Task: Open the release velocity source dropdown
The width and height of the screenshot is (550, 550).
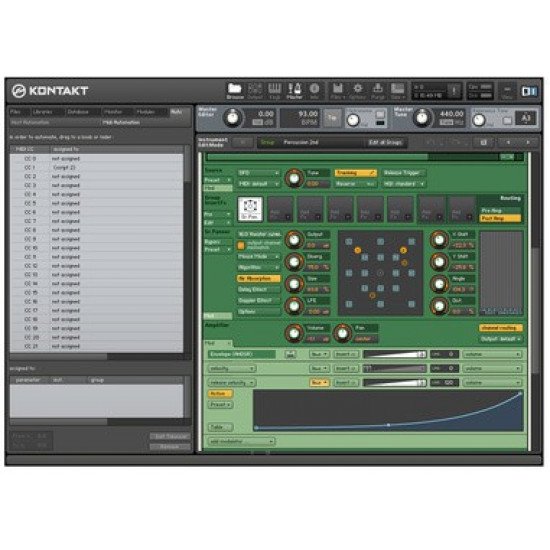Action: (x=232, y=383)
